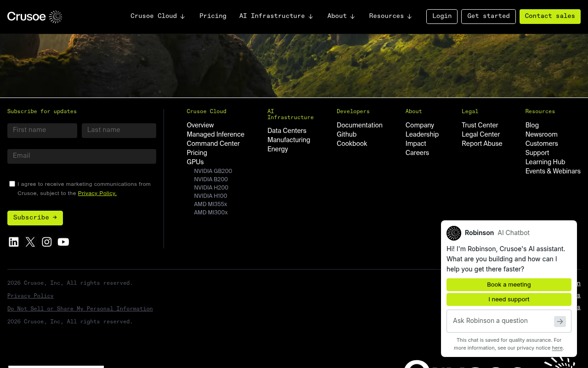Viewport: 588px width, 368px height.
Task: Open Do Not Sell or Share link
Action: point(80,309)
